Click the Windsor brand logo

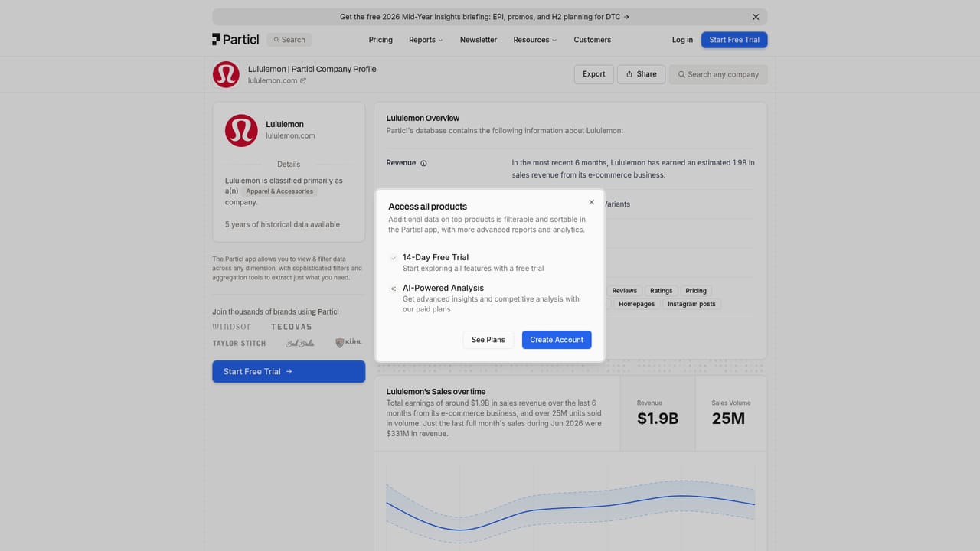(232, 327)
